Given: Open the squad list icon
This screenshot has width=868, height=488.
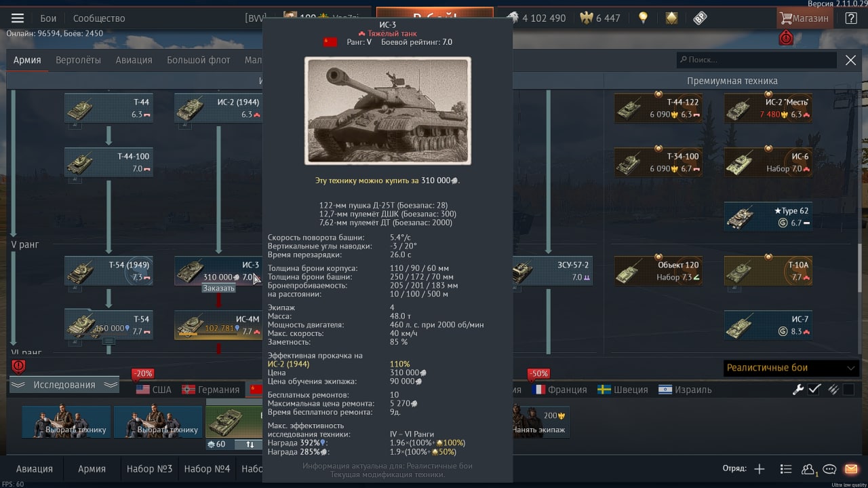Looking at the screenshot, I should tap(786, 469).
